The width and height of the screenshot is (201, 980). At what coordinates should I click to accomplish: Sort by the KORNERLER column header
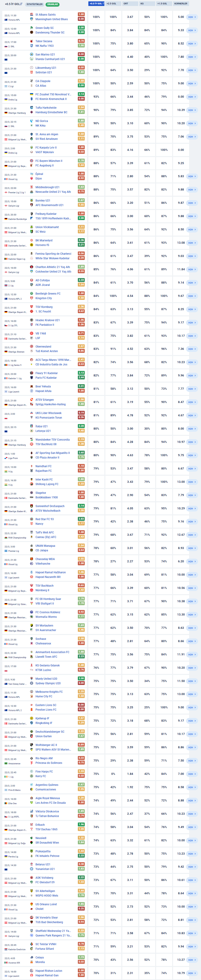181,3
